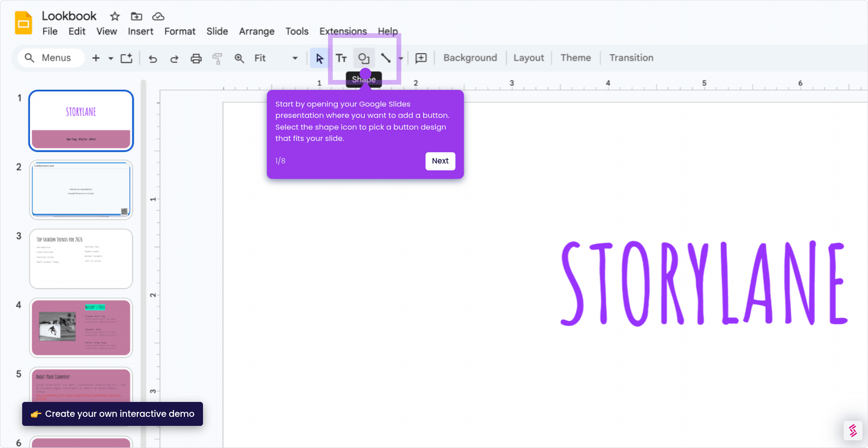The image size is (868, 448).
Task: Open the Theme panel
Action: tap(576, 58)
